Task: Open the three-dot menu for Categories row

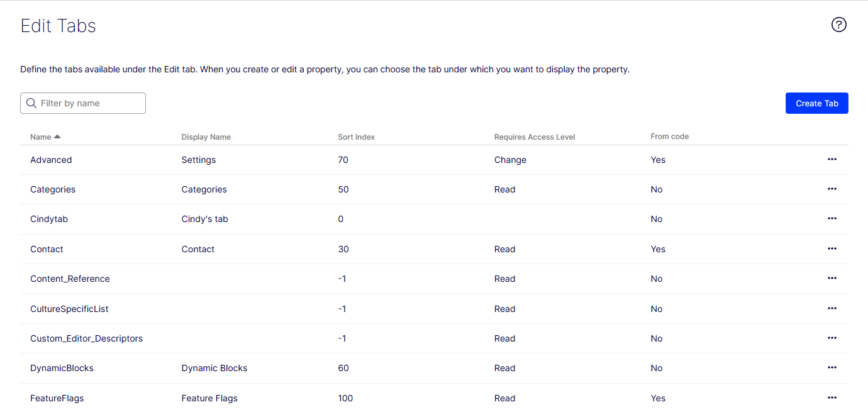Action: point(832,189)
